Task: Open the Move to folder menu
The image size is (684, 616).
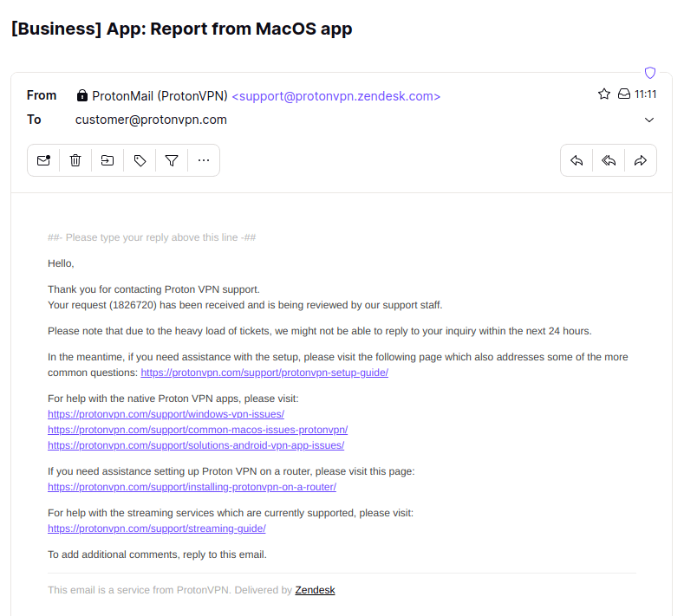Action: pyautogui.click(x=107, y=160)
